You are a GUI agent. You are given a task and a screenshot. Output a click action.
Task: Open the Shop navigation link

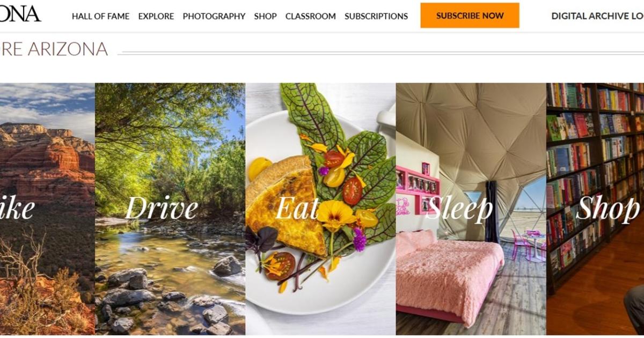(266, 16)
